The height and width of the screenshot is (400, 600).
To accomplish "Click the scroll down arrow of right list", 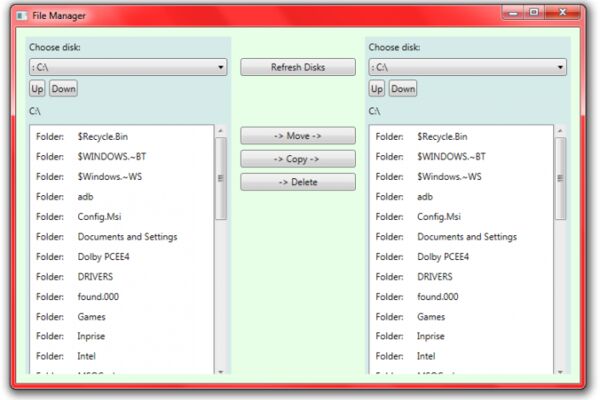I will (x=560, y=371).
